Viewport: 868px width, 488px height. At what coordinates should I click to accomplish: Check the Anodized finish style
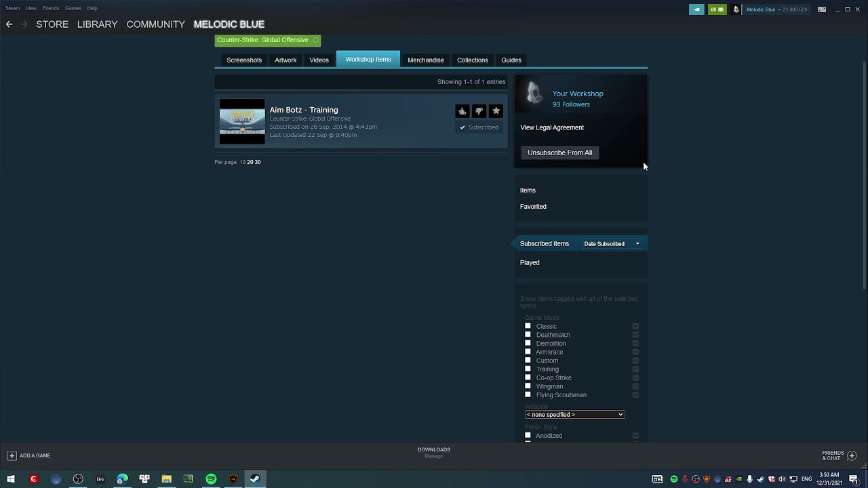tap(528, 435)
